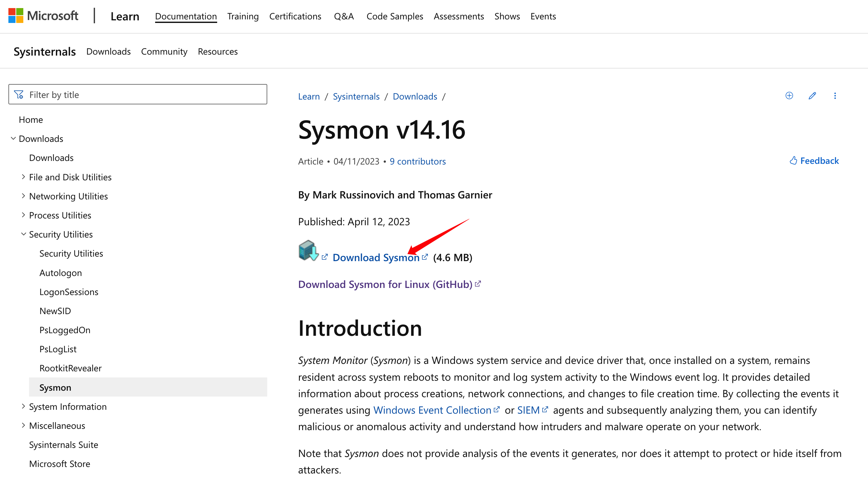
Task: Expand File and Disk Utilities
Action: pyautogui.click(x=23, y=177)
